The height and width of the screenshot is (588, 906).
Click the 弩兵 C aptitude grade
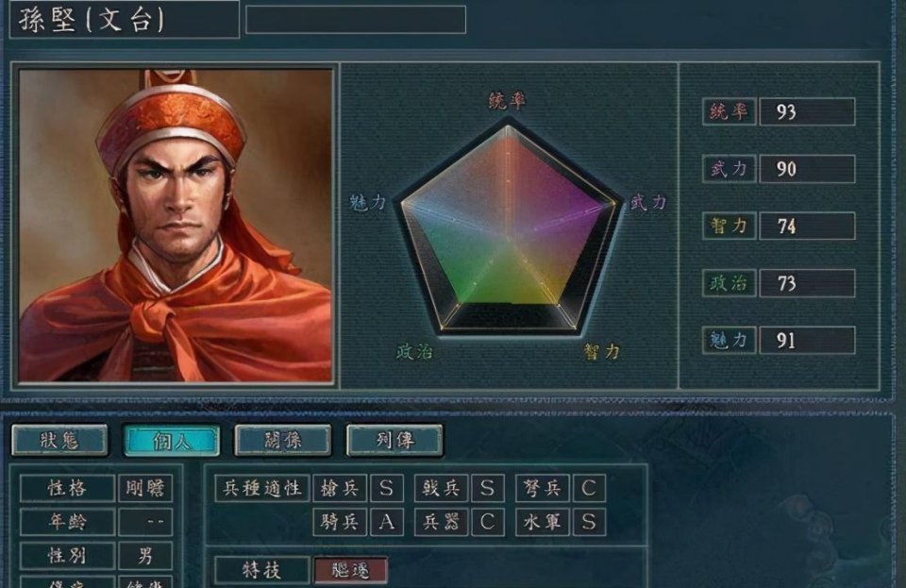589,488
